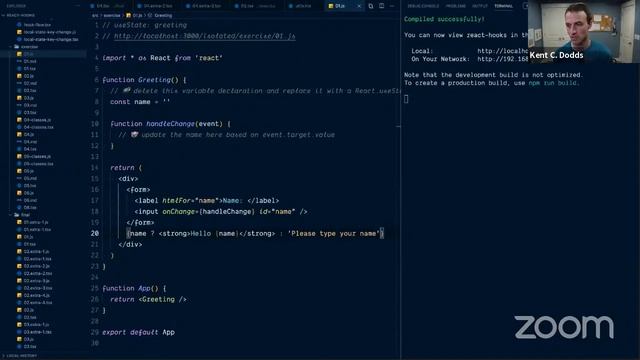Open hook-flow.tsx in the explorer

(37, 25)
